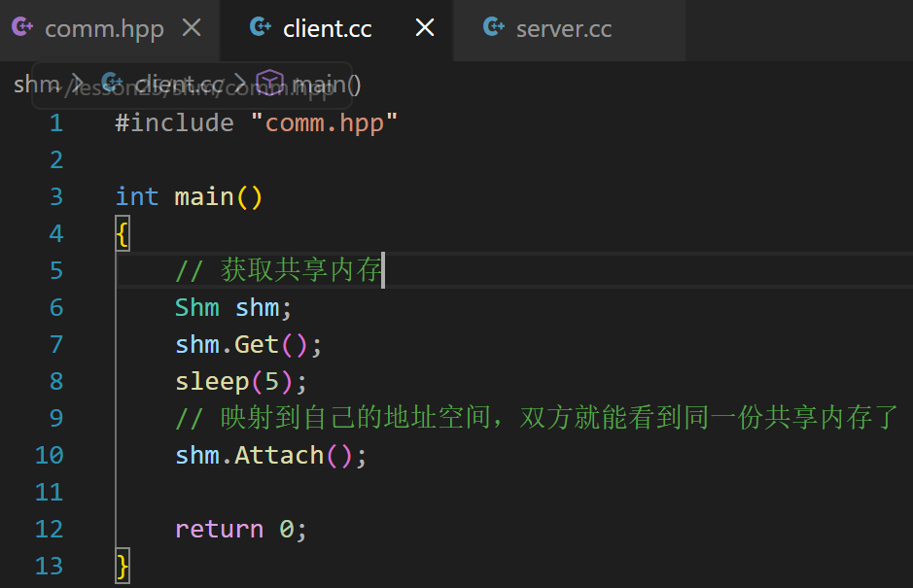The image size is (913, 588).
Task: Click the C++ file icon on server.cc tab
Action: click(494, 27)
